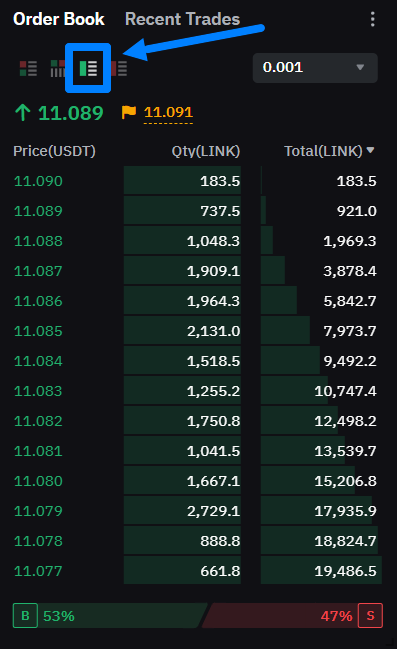Toggle the Total(LINK) column dropdown arrow

coord(371,150)
